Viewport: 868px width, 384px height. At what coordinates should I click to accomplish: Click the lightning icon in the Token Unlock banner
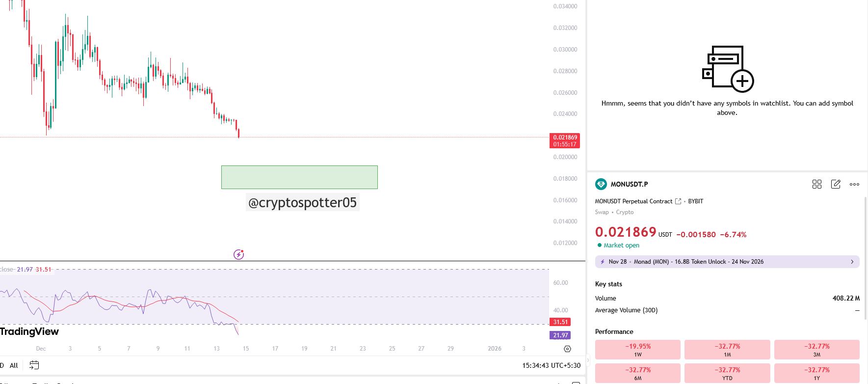pyautogui.click(x=603, y=262)
